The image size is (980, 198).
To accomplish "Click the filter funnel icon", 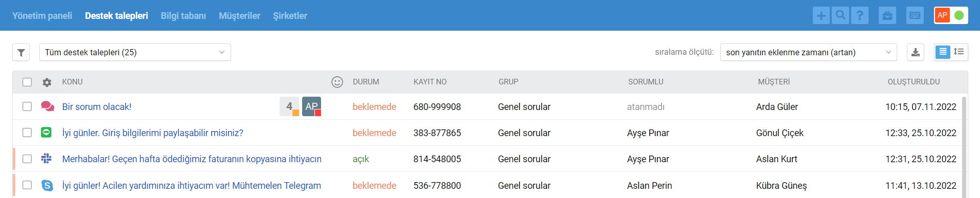I will [x=21, y=52].
